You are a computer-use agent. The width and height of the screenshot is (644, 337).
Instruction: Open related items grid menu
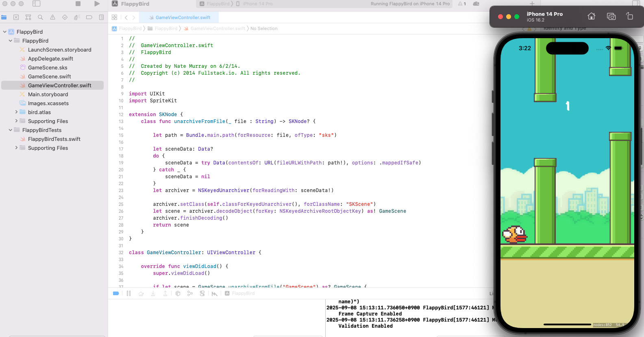[x=115, y=17]
